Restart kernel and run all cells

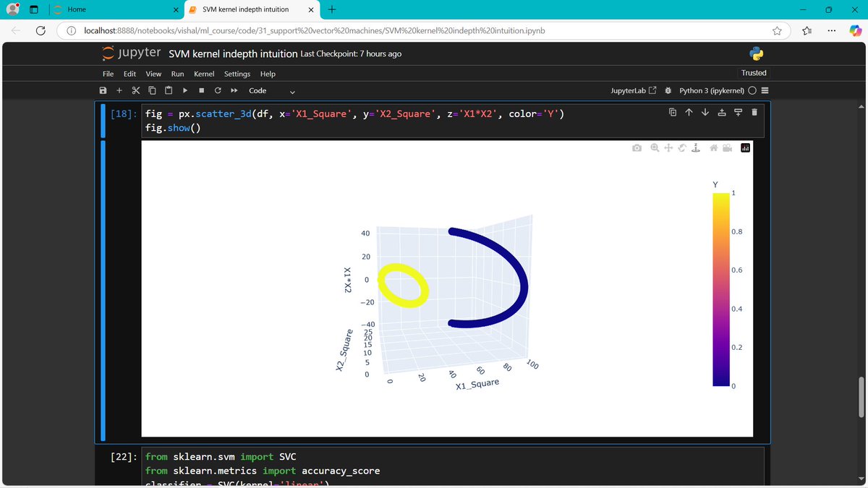[x=234, y=90]
